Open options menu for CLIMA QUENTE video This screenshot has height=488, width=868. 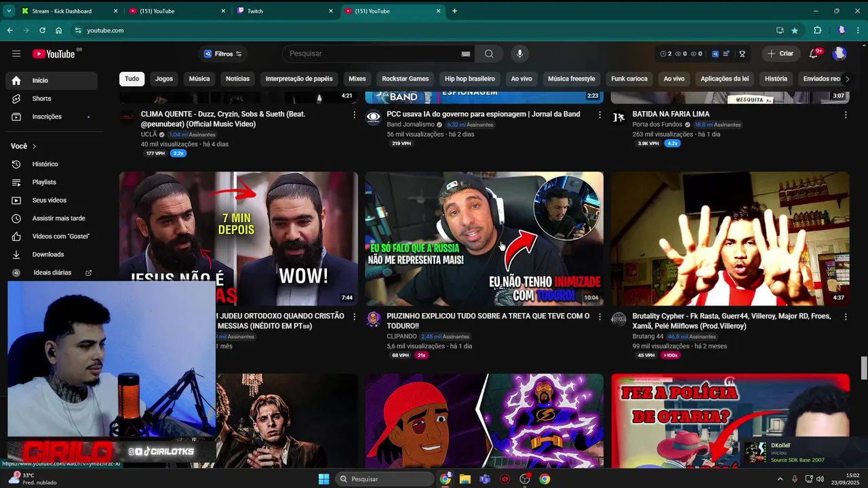coord(354,115)
